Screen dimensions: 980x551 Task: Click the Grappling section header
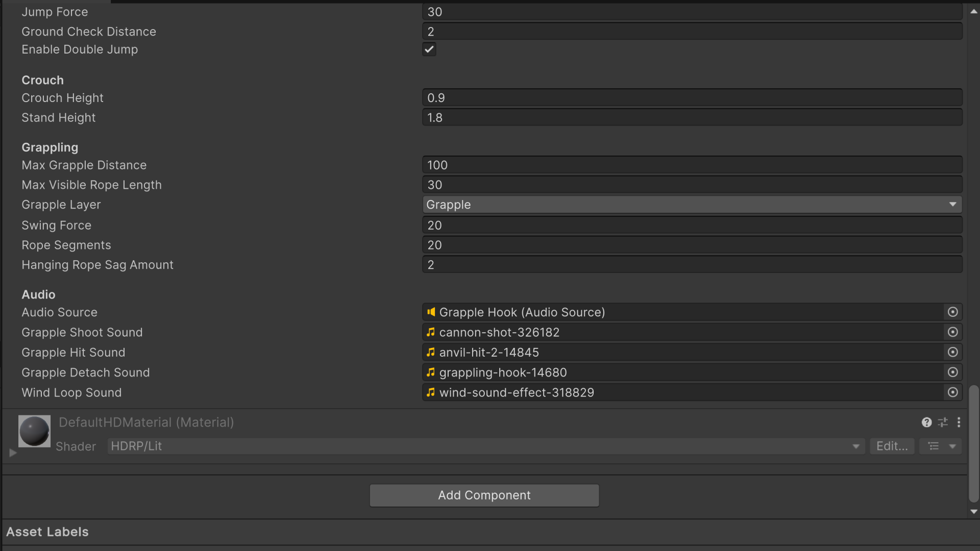pos(50,147)
